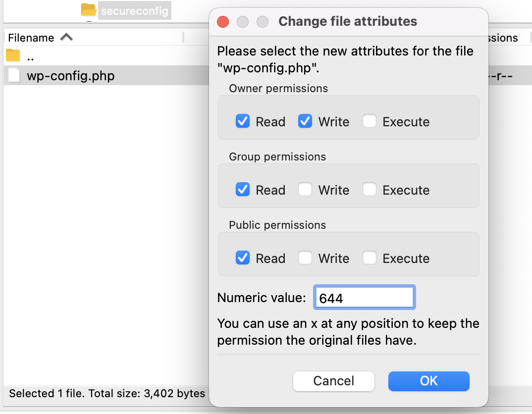Disable Read permission for Public
The width and height of the screenshot is (532, 414).
point(242,258)
